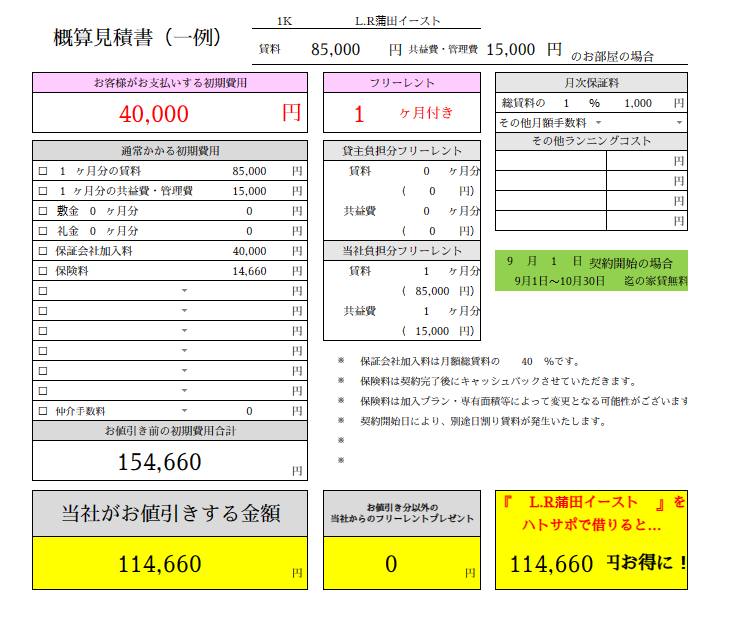Select the 貸主負担分フリーレント header
The image size is (731, 619).
(402, 151)
